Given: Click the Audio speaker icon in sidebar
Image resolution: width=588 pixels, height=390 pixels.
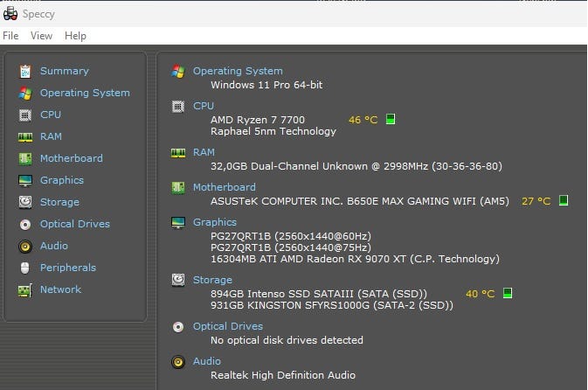Looking at the screenshot, I should [25, 247].
